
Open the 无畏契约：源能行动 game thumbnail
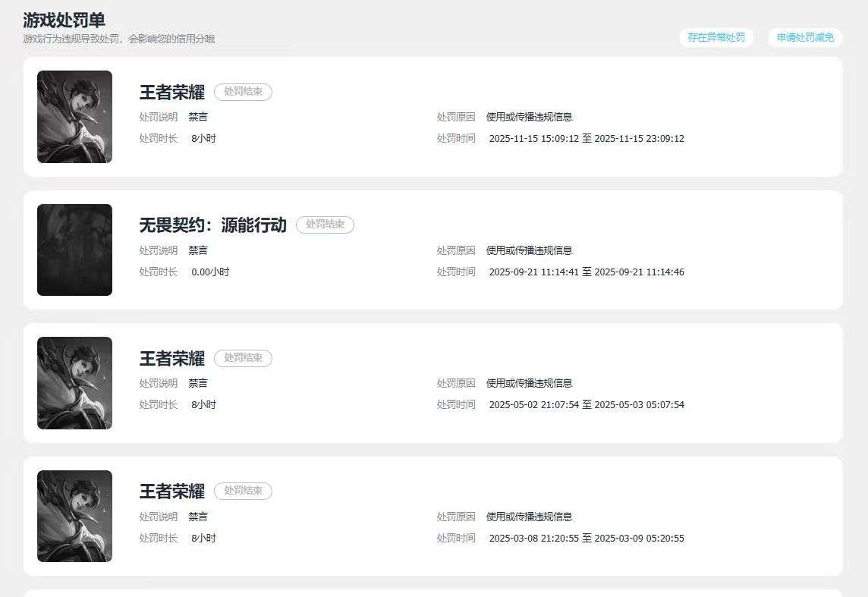point(74,250)
